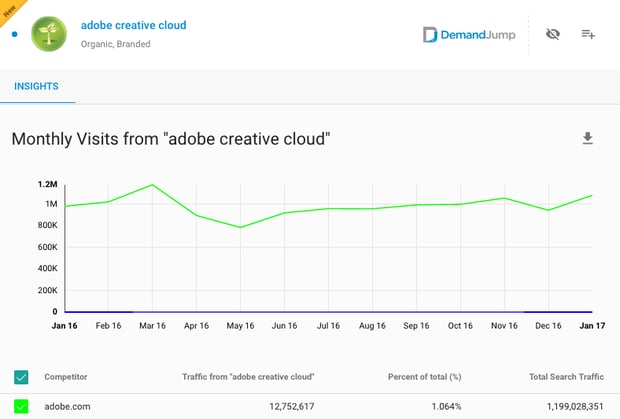620x419 pixels.
Task: Click the Nov 16 axis label
Action: click(504, 326)
